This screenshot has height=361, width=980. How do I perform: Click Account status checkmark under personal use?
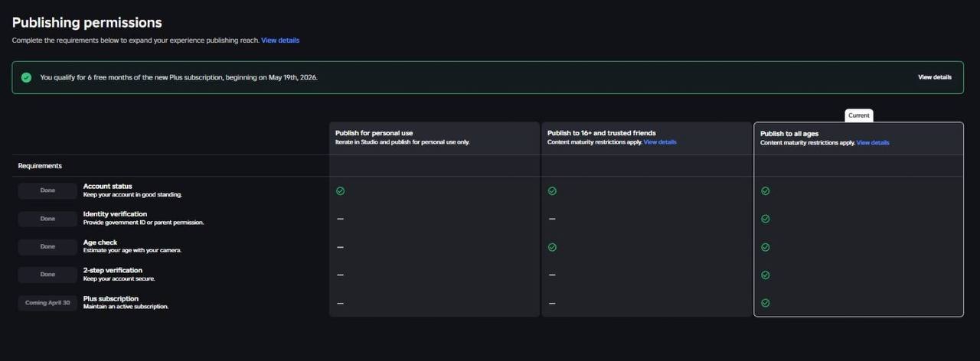pyautogui.click(x=340, y=191)
